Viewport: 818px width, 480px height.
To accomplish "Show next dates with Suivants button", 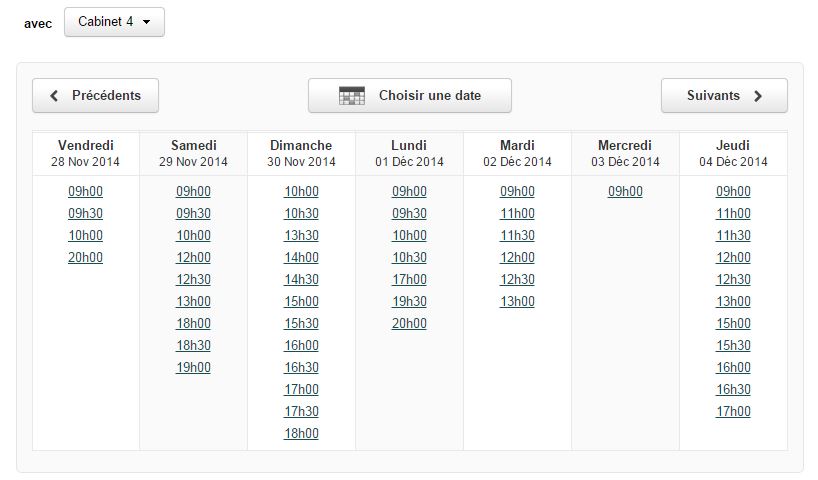I will (x=724, y=95).
